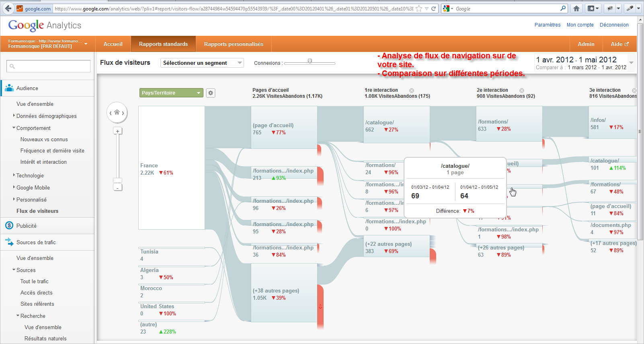
Task: Switch to Rapports standards tab
Action: click(163, 44)
